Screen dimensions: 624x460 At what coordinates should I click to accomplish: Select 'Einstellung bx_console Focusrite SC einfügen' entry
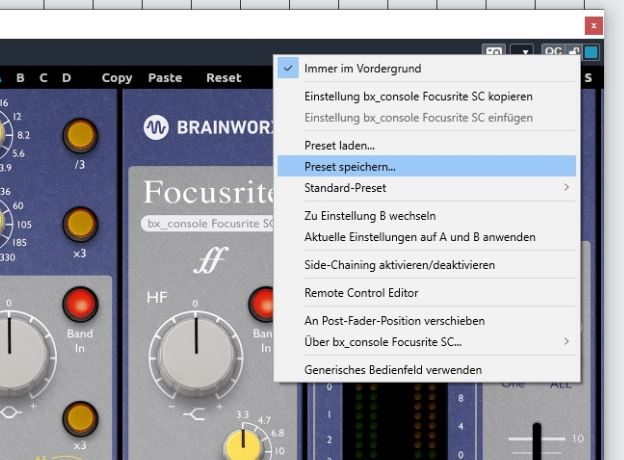tap(427, 118)
